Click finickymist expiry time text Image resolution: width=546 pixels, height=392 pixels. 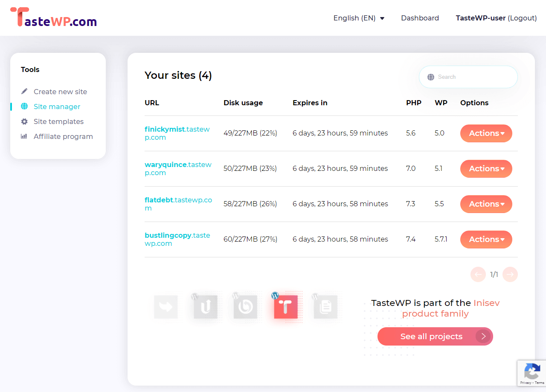[x=340, y=133]
